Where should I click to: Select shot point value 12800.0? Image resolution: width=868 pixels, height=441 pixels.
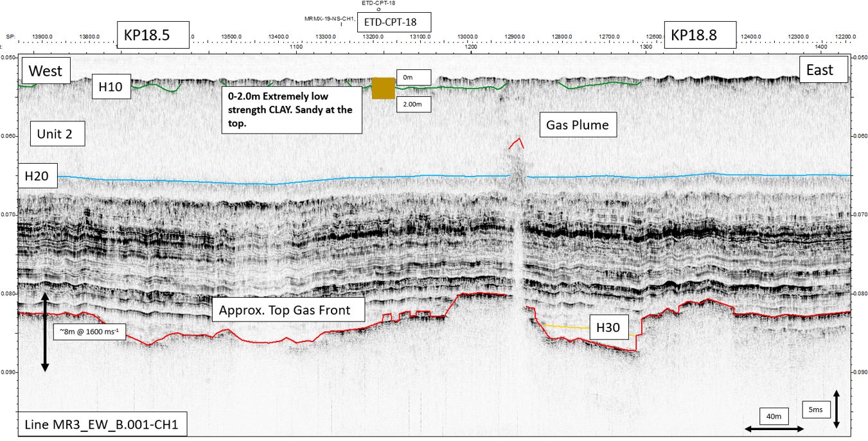coord(562,37)
